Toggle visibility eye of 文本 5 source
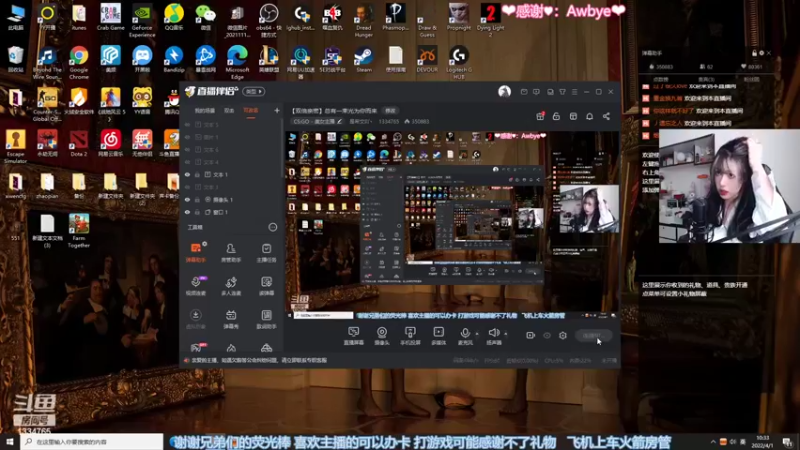The image size is (800, 450). click(187, 124)
